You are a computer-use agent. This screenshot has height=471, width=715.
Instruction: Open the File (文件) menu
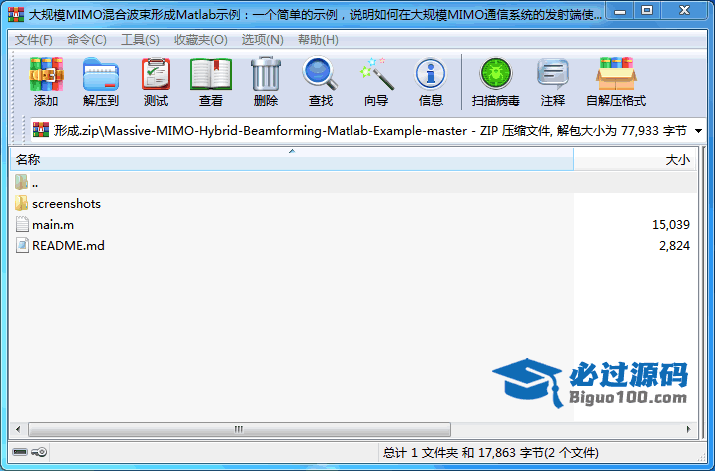coord(33,40)
